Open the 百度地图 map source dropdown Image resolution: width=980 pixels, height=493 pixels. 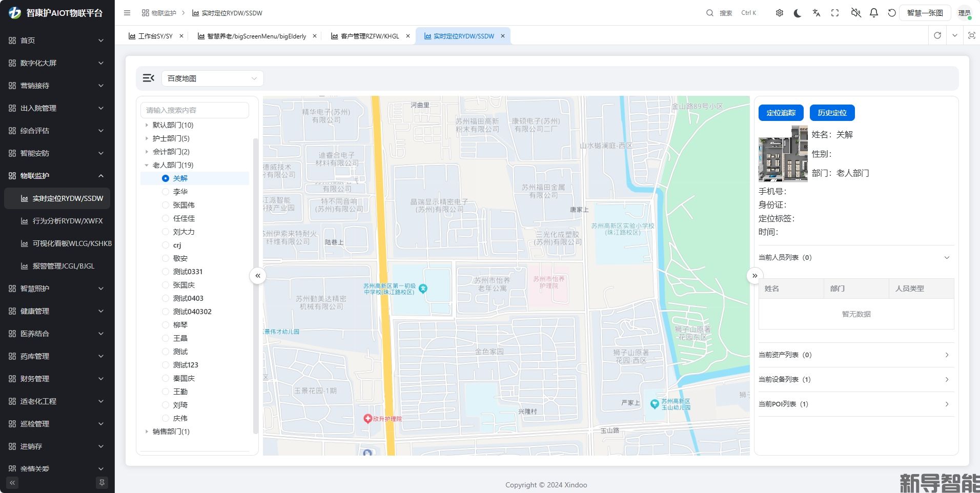coord(212,78)
